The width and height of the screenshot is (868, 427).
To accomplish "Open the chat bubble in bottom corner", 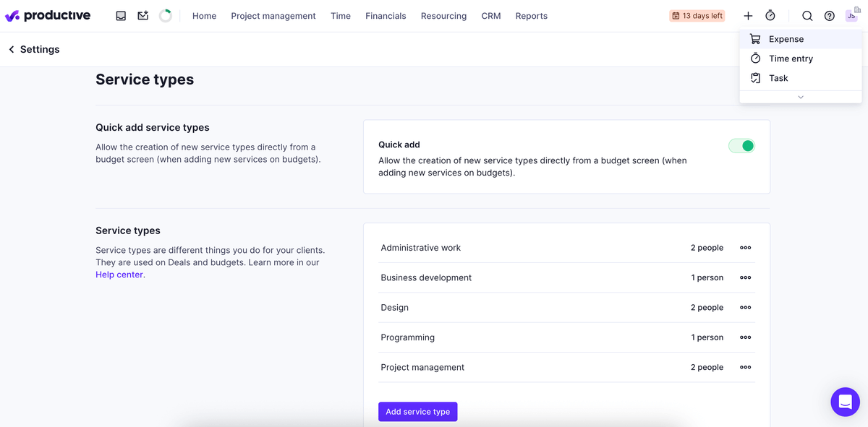I will pos(845,402).
